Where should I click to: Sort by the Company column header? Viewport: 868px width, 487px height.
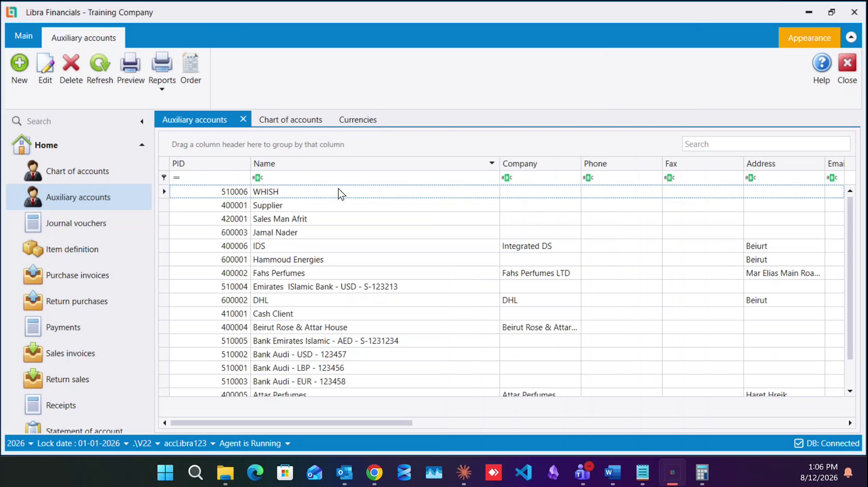540,164
